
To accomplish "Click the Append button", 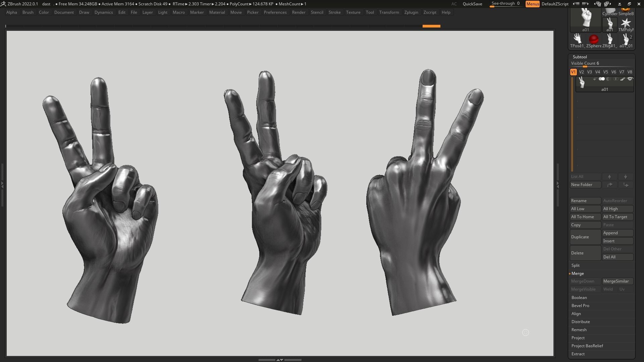I will click(x=618, y=233).
